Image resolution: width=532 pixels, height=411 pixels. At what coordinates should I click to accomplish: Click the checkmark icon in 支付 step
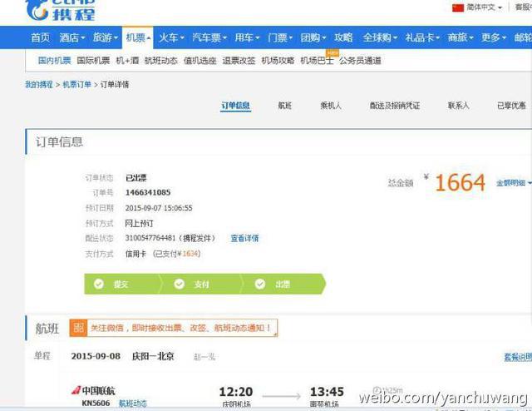[x=180, y=284]
